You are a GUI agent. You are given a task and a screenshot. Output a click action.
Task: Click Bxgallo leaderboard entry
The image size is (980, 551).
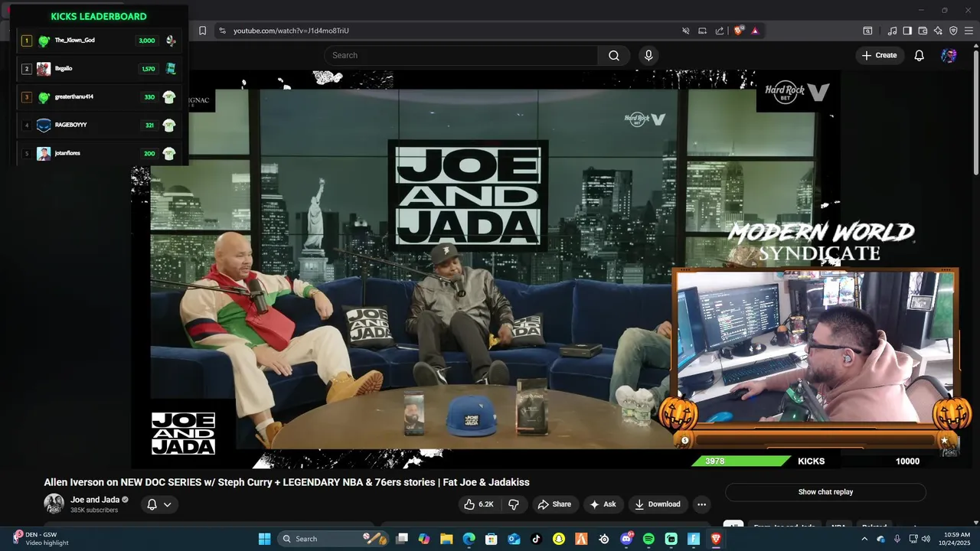click(x=100, y=69)
